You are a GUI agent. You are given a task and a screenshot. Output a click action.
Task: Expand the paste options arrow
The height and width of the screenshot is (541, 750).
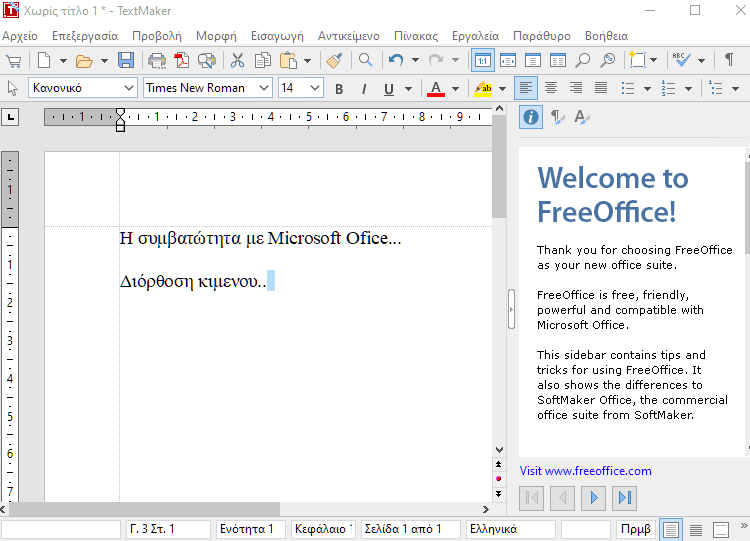click(308, 61)
